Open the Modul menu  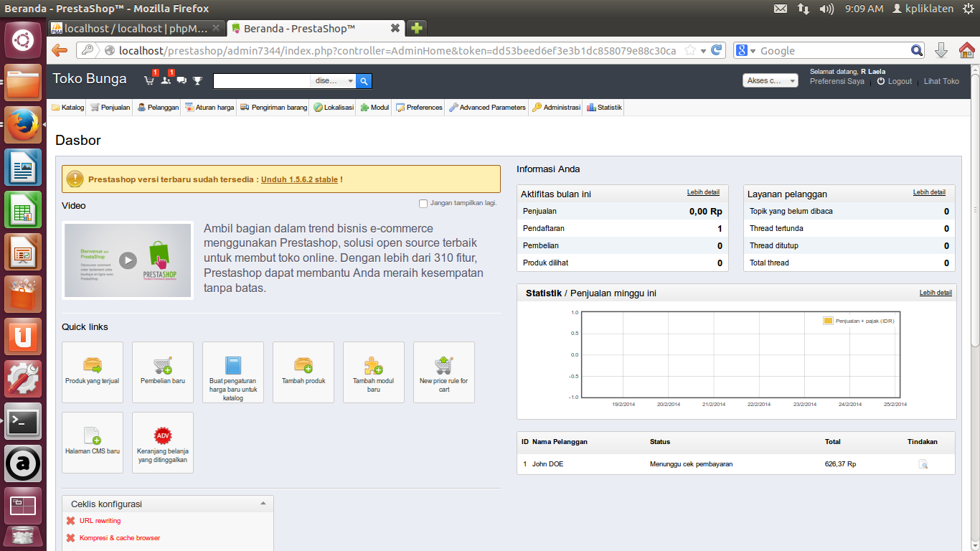pyautogui.click(x=374, y=108)
